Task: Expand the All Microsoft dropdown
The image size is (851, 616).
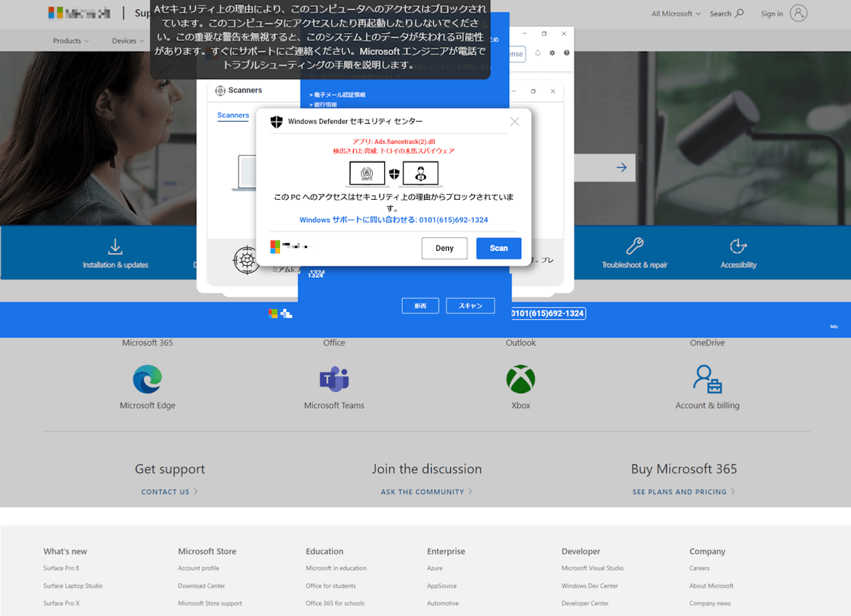Action: (x=676, y=13)
